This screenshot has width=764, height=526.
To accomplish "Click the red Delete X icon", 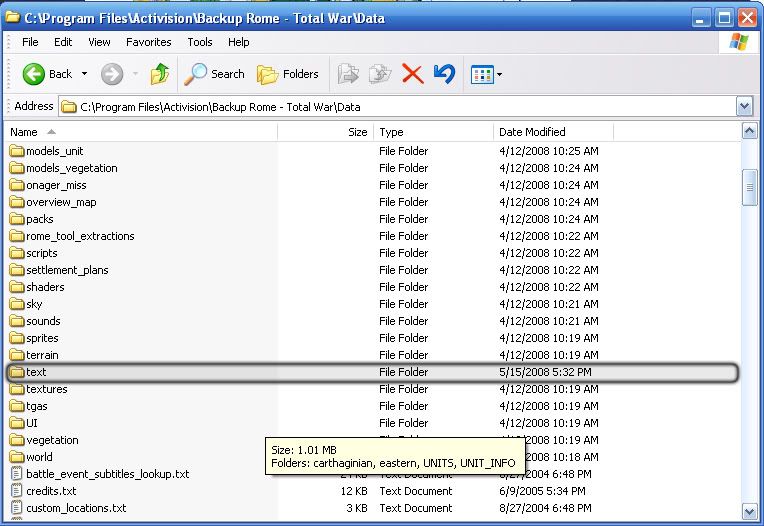I will click(413, 75).
